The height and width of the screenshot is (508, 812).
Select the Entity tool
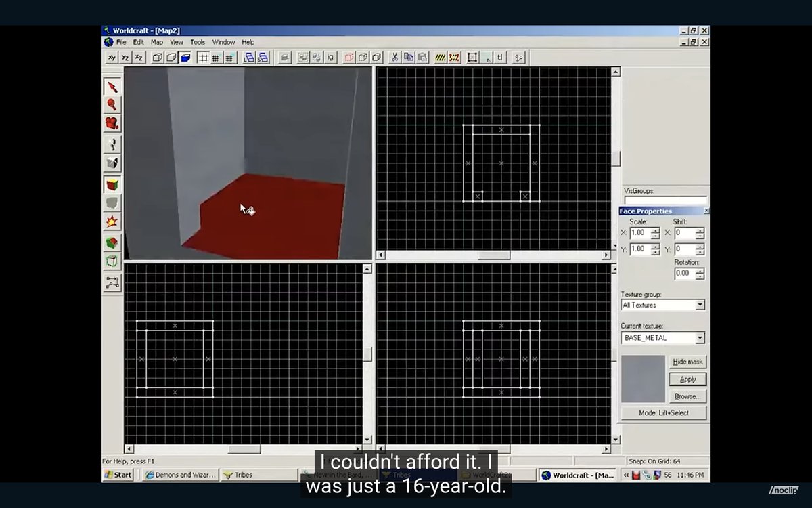point(112,144)
